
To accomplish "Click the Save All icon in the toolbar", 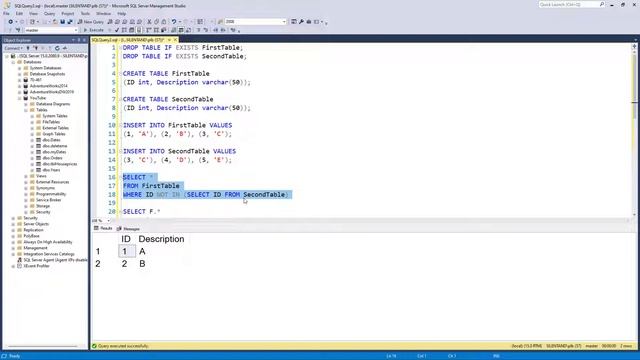I will (x=70, y=22).
